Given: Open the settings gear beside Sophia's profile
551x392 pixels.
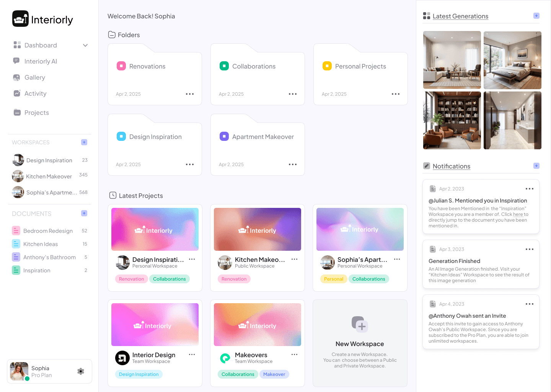Looking at the screenshot, I should (81, 371).
